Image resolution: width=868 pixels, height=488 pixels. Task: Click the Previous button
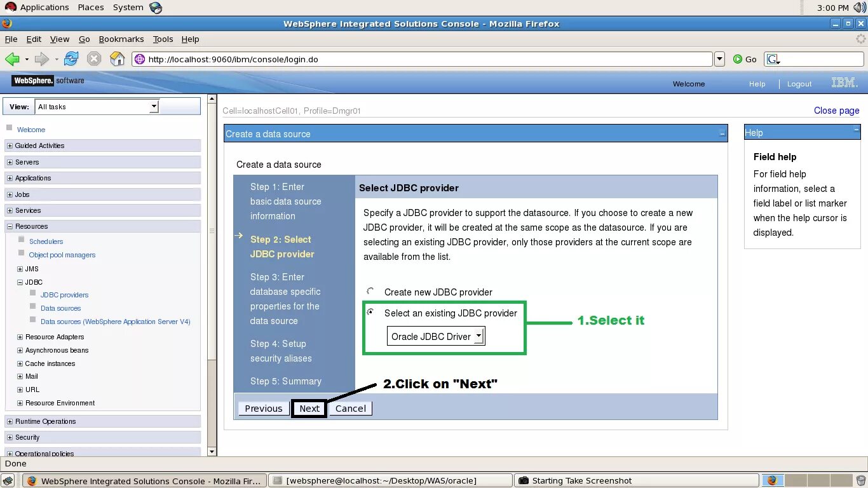(264, 409)
